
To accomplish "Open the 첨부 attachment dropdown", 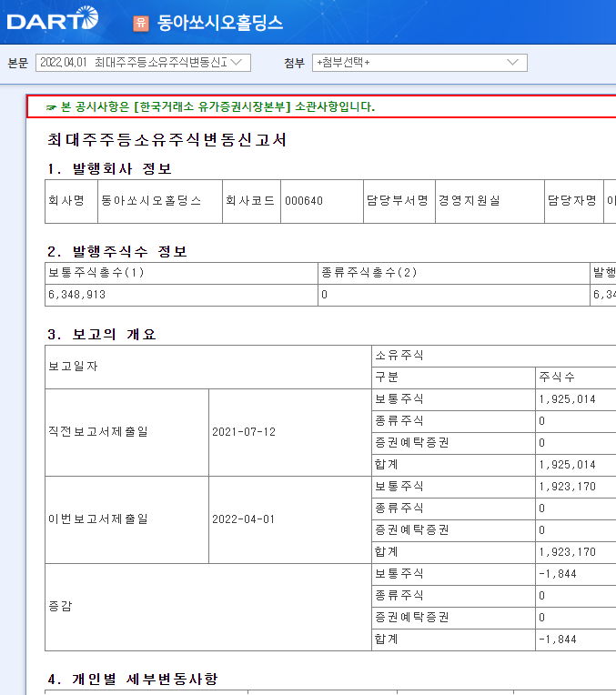I will tap(419, 63).
